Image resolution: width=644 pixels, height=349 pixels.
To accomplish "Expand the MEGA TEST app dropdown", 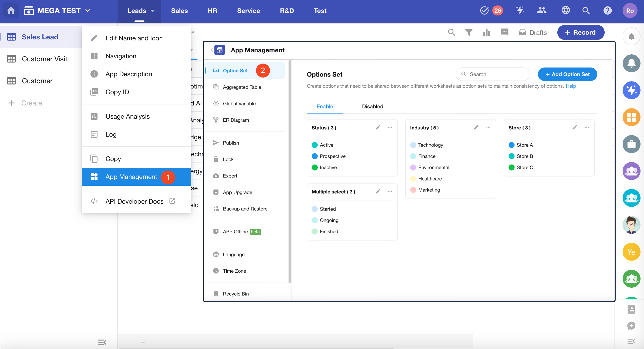I will coord(88,10).
